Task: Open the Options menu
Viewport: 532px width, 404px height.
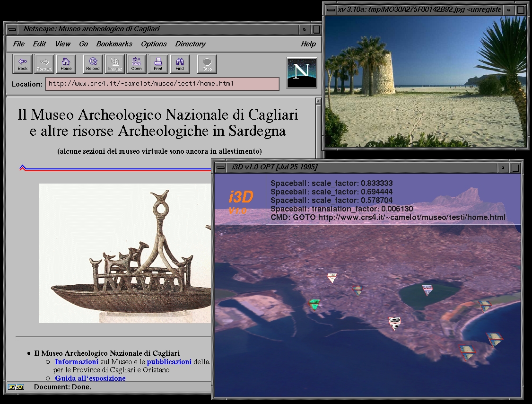Action: [154, 44]
